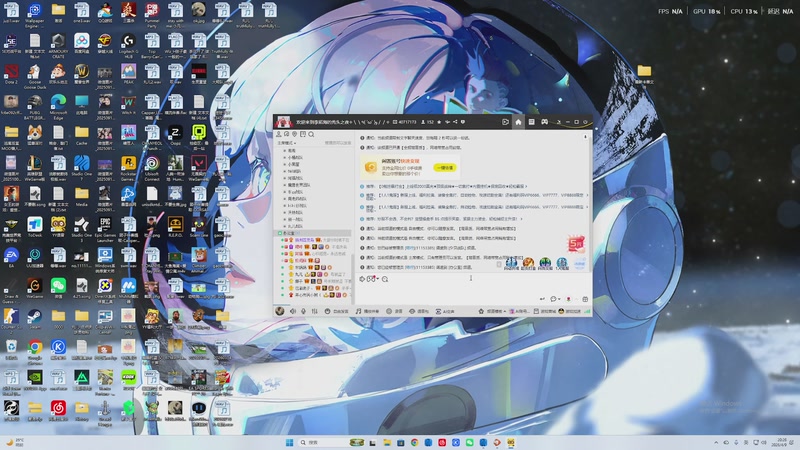Open the Google Chrome desktop shortcut
This screenshot has height=450, width=800.
(x=35, y=352)
